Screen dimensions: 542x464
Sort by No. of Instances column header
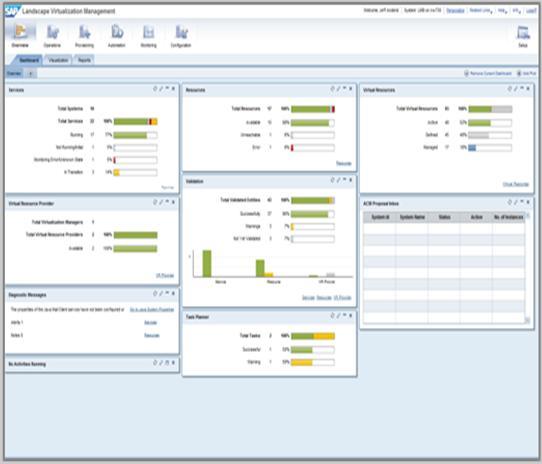click(508, 217)
